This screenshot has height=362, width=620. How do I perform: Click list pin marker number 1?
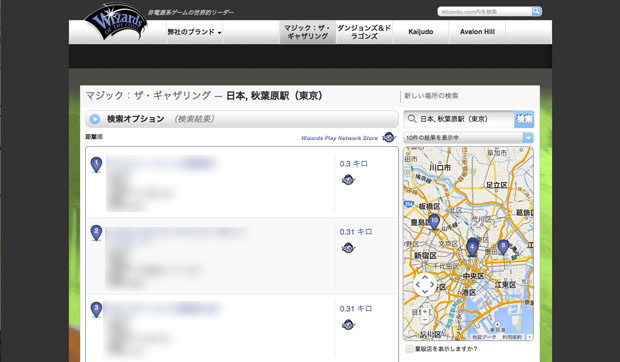point(96,164)
